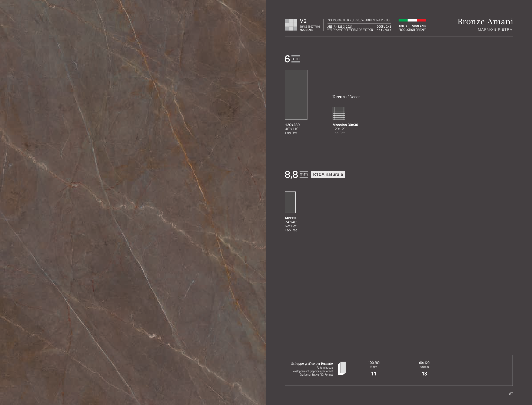Image resolution: width=532 pixels, height=405 pixels.
Task: Click the 120x280 slab outline icon
Action: (x=296, y=95)
